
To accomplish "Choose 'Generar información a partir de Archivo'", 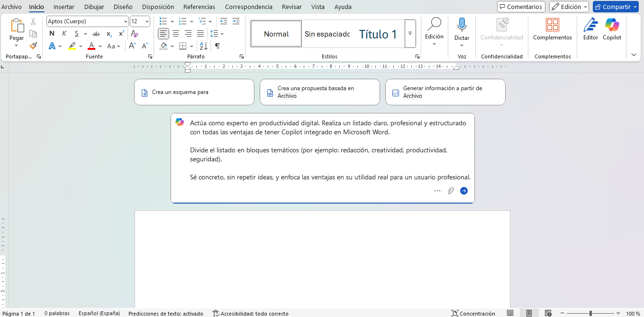I will [x=445, y=92].
